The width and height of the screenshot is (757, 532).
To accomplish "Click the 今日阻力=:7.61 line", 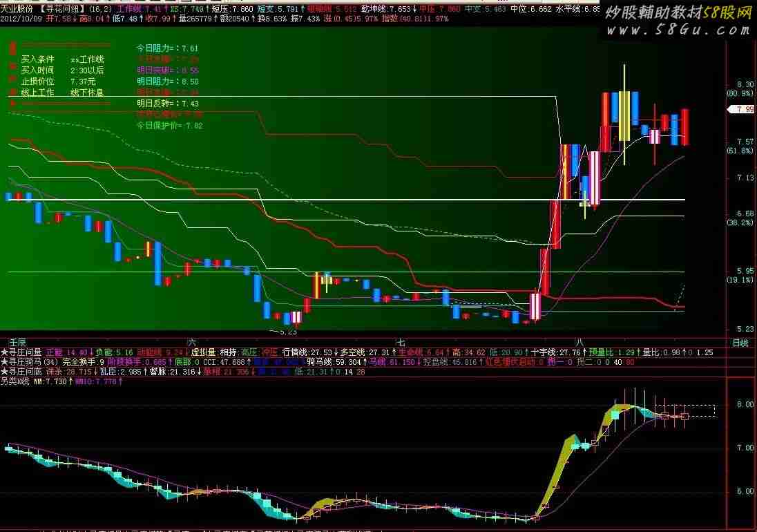I will (167, 48).
